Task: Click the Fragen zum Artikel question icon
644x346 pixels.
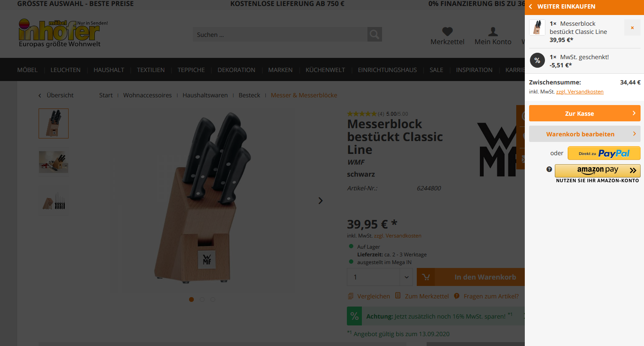Action: coord(457,296)
